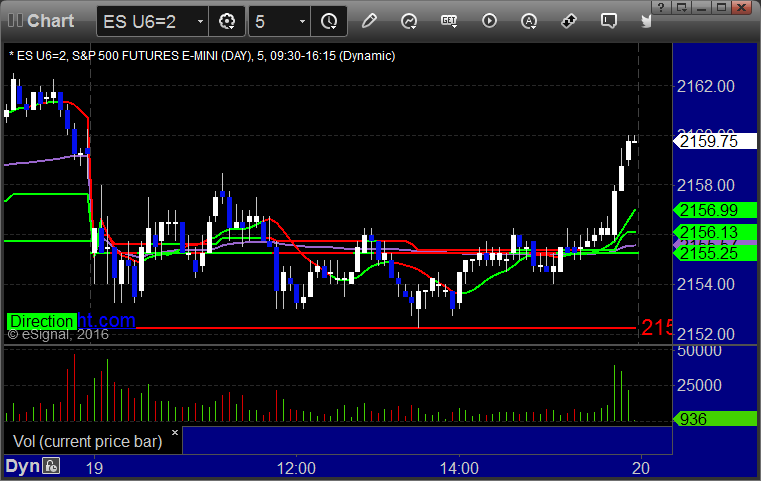Click the Chart title label
Image resolution: width=761 pixels, height=481 pixels.
[x=50, y=20]
